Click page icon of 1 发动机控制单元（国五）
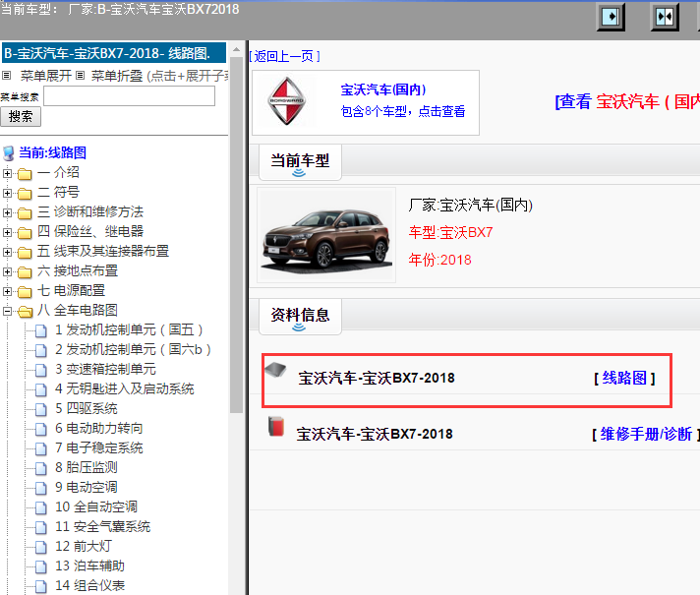The width and height of the screenshot is (700, 595). point(41,331)
